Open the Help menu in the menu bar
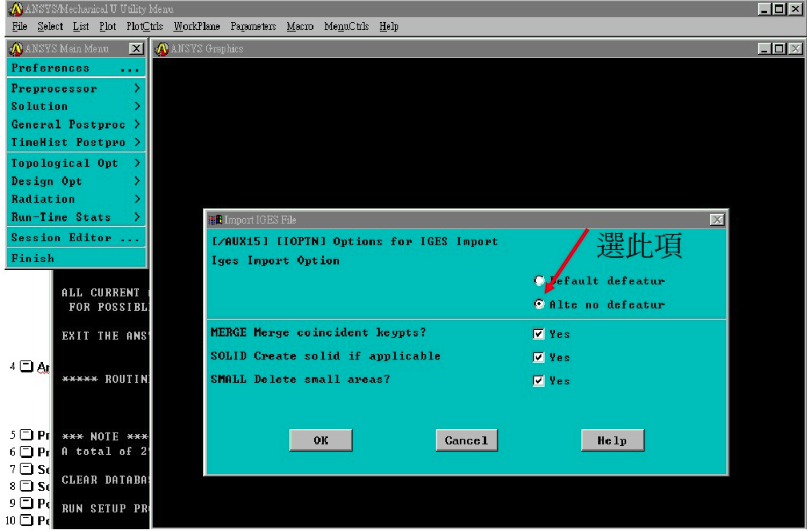This screenshot has width=807, height=531. point(389,26)
